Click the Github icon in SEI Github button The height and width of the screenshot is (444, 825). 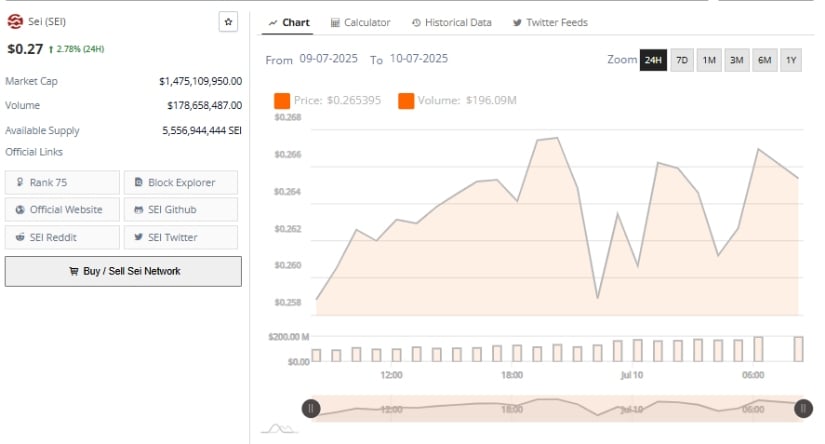[x=138, y=209]
